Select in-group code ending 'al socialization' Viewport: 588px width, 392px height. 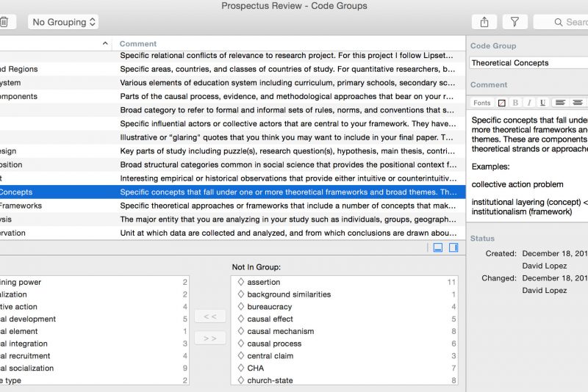94,368
